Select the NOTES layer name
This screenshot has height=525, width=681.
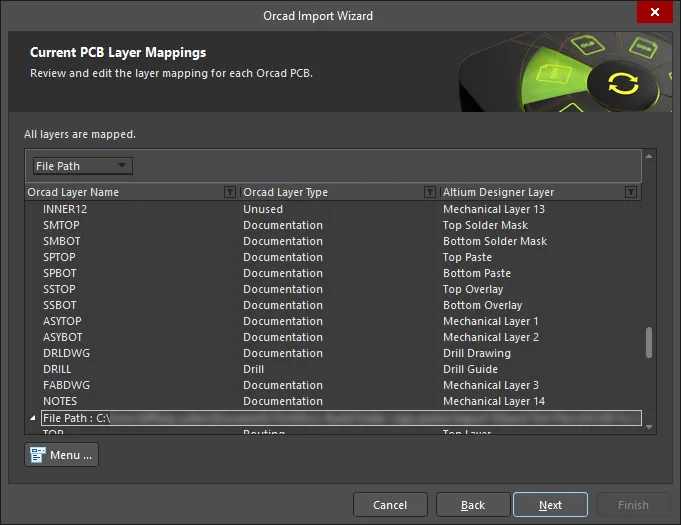(60, 401)
